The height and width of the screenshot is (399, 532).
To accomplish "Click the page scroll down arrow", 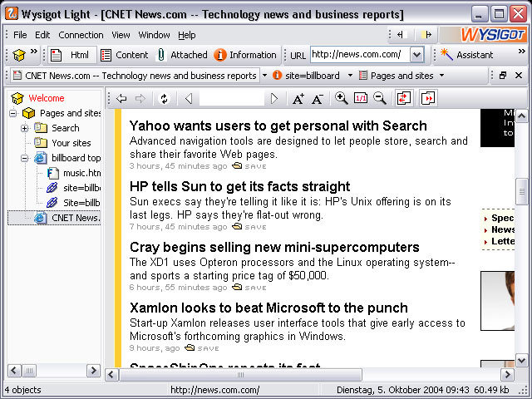I will 521,360.
